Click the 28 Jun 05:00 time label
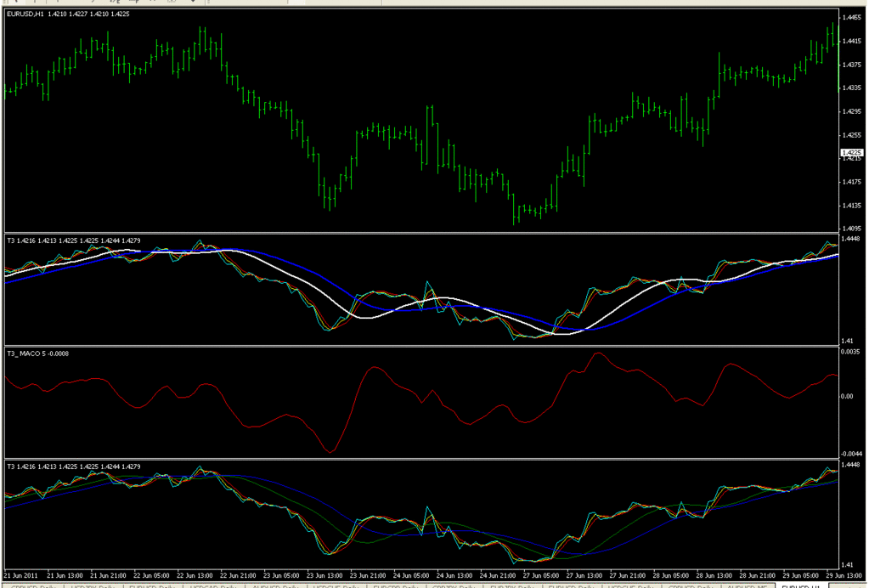Image resolution: width=869 pixels, height=588 pixels. tap(670, 576)
